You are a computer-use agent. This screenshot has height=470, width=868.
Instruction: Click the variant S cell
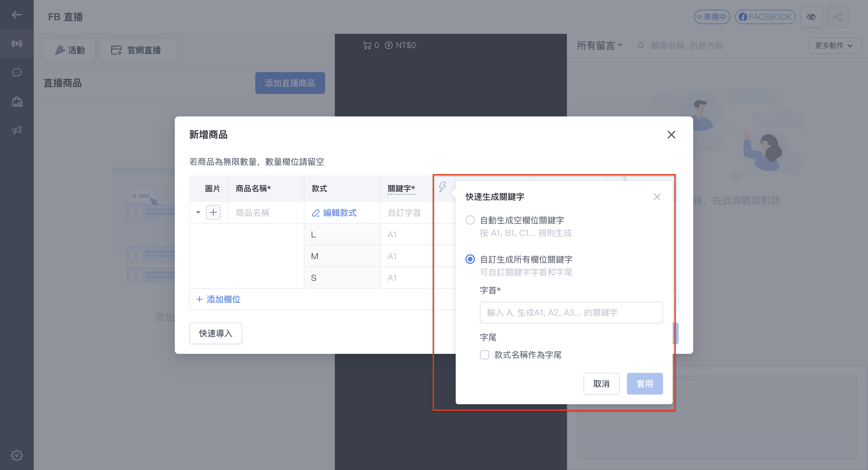coord(342,278)
